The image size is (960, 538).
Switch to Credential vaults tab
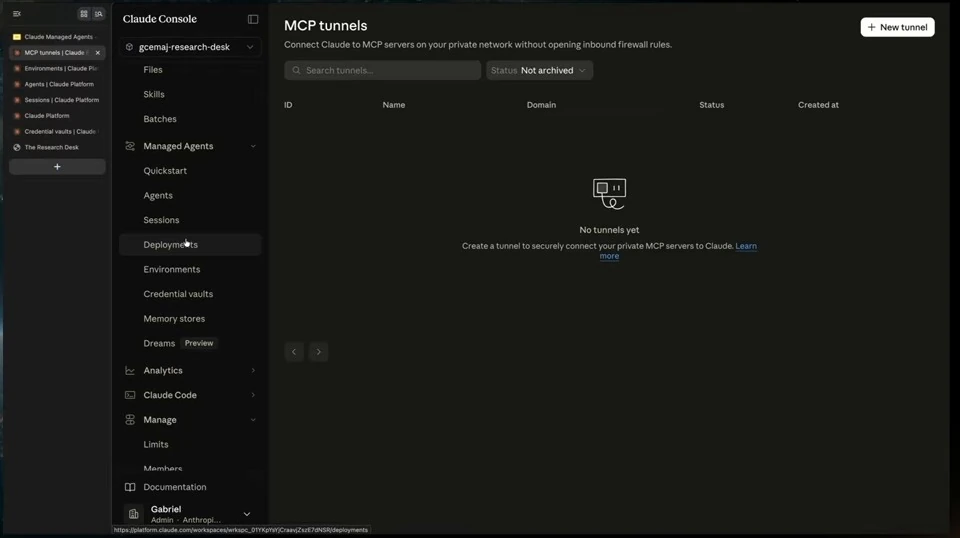(x=56, y=132)
